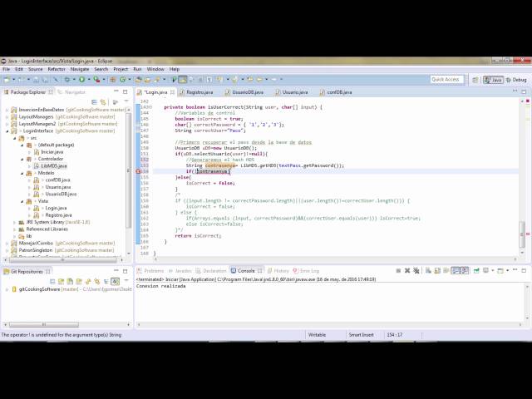Screen dimensions: 532x399
Task: Click Package Explorer vertical scrollbar
Action: pos(129,170)
